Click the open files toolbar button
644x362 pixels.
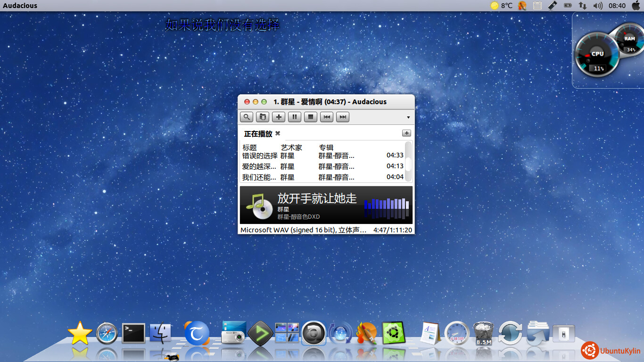coord(263,117)
